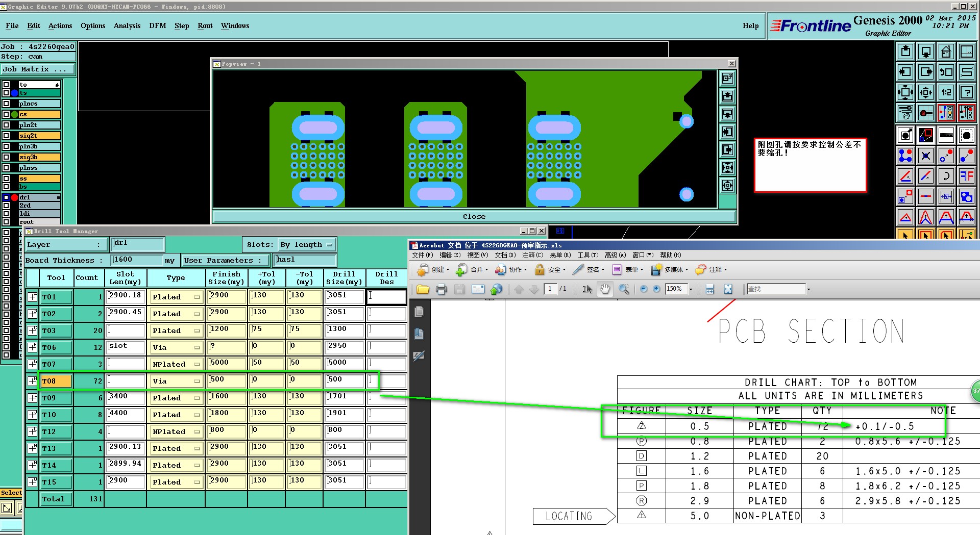The height and width of the screenshot is (535, 980).
Task: Click the Layer button in Drill Tool Manager
Action: point(66,245)
